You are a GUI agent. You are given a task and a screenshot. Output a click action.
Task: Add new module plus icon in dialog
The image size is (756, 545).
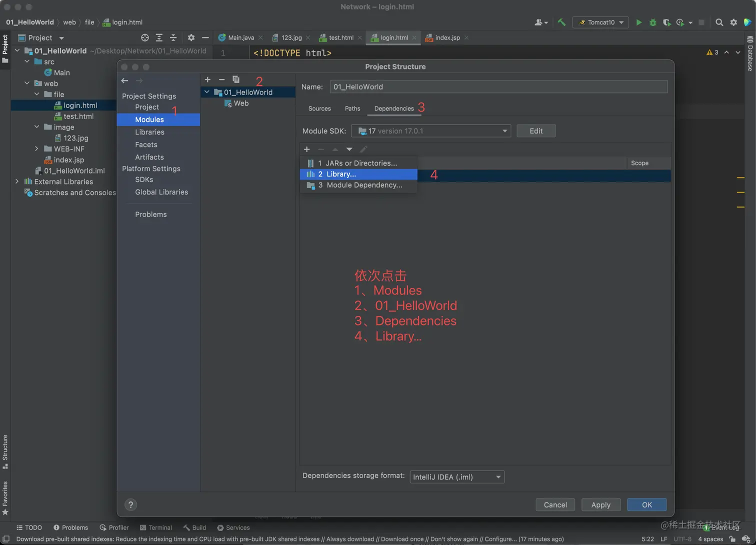tap(207, 79)
